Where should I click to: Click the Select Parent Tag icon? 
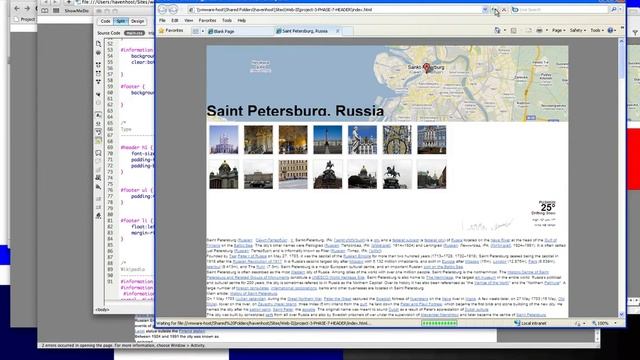pyautogui.click(x=98, y=94)
